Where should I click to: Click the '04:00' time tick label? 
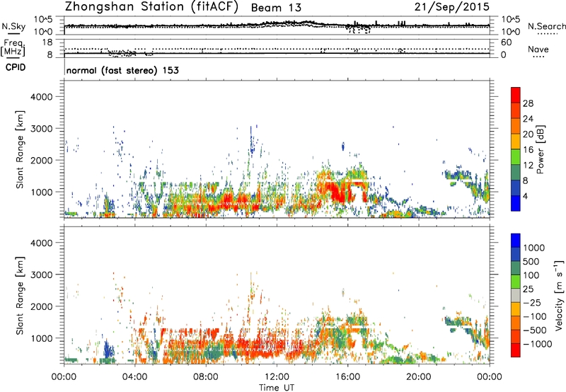(134, 377)
